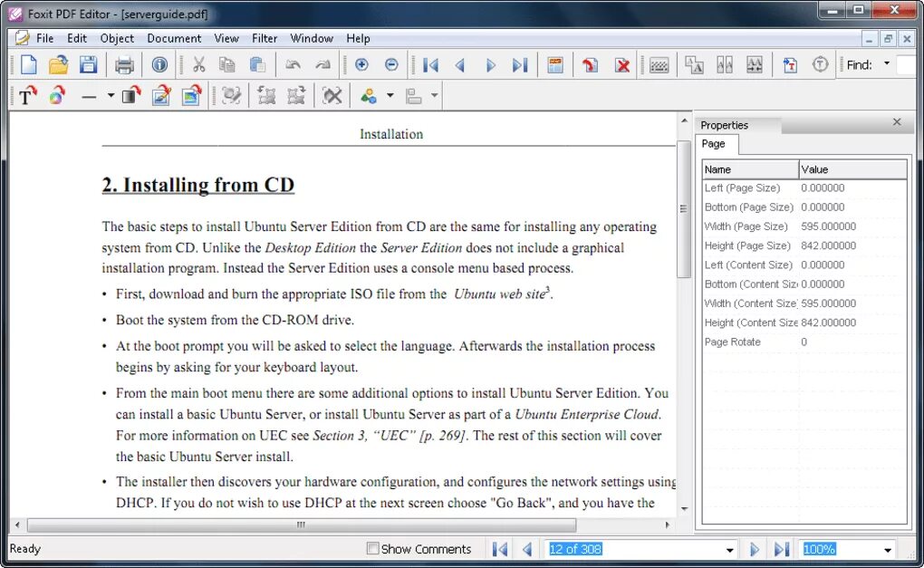The image size is (924, 568).
Task: Click the import text page icon
Action: [x=790, y=64]
